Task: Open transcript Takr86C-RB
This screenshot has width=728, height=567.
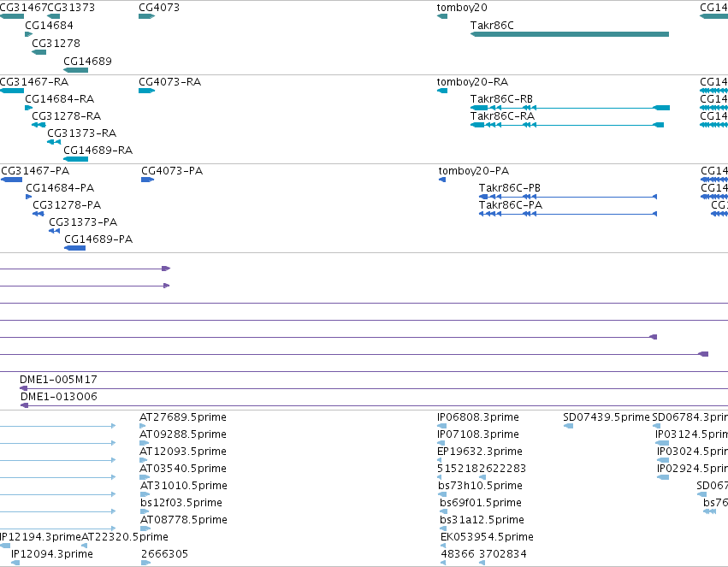Action: 570,108
